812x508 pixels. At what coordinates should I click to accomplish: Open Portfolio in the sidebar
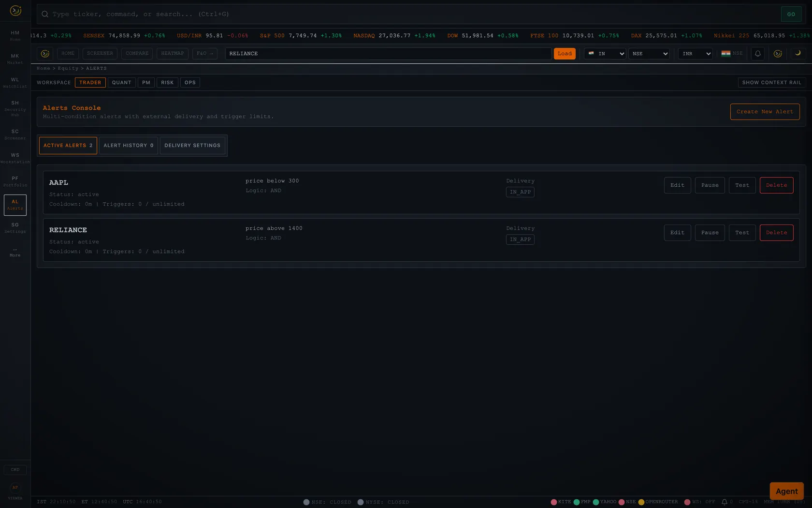(15, 181)
